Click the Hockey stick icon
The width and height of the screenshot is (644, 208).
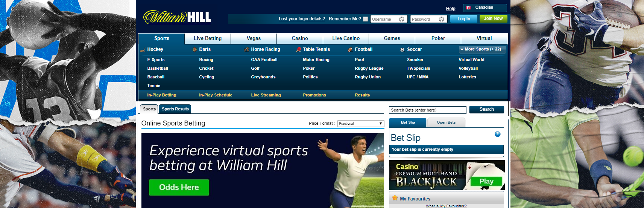pos(143,49)
